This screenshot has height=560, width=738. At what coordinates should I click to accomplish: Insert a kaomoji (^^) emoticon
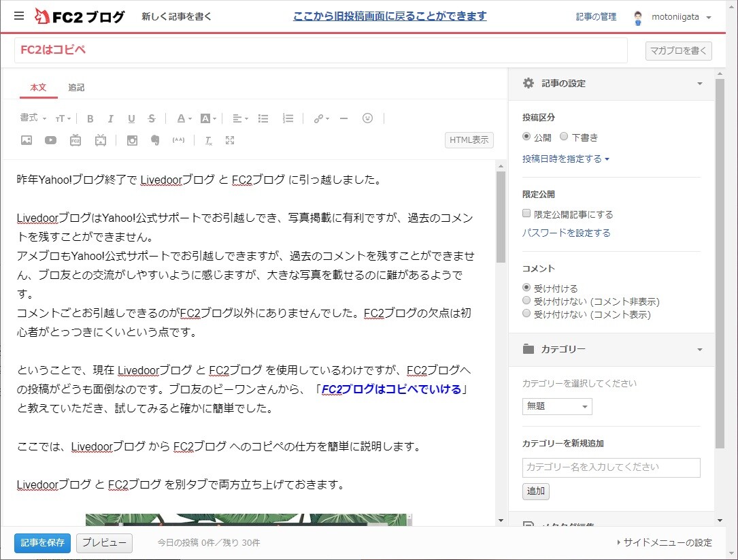178,140
